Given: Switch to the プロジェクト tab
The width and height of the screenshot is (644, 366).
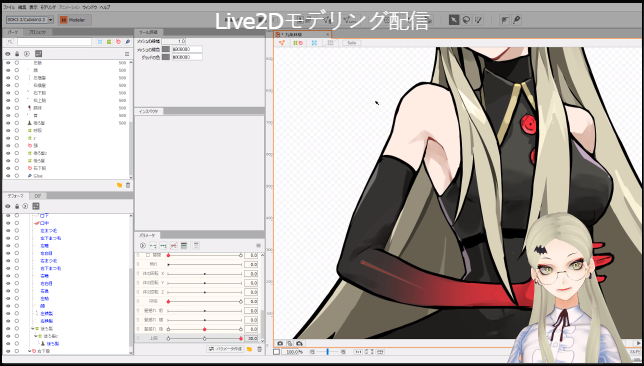Looking at the screenshot, I should [38, 32].
